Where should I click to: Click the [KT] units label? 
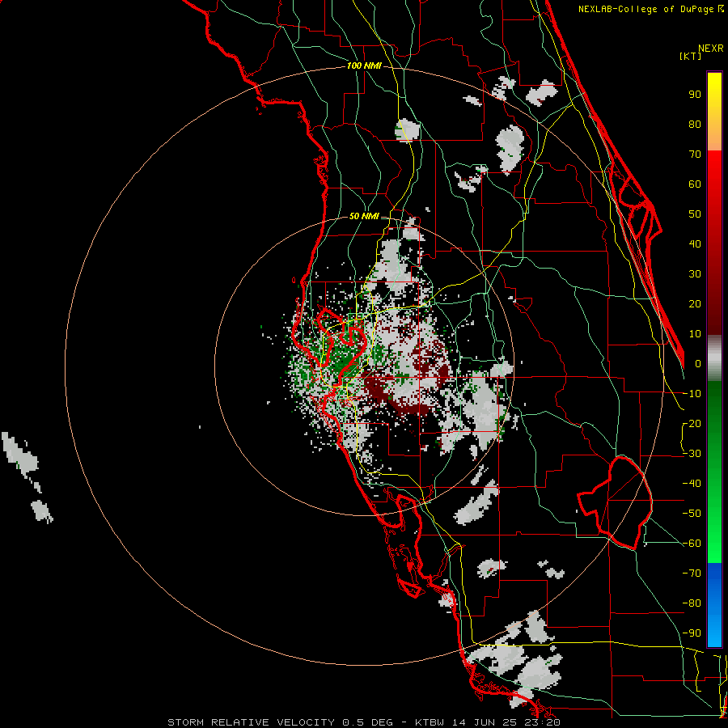[691, 56]
